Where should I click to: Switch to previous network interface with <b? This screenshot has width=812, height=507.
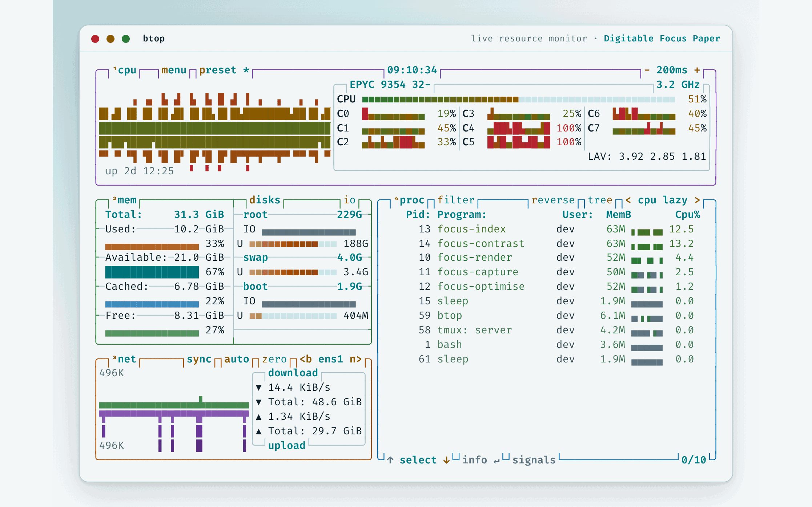coord(306,359)
